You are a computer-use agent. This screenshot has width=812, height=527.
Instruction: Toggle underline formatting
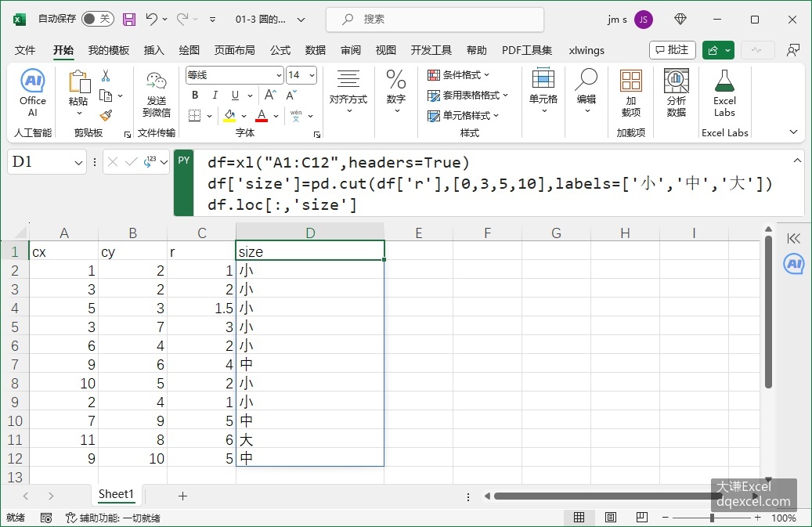[x=235, y=96]
